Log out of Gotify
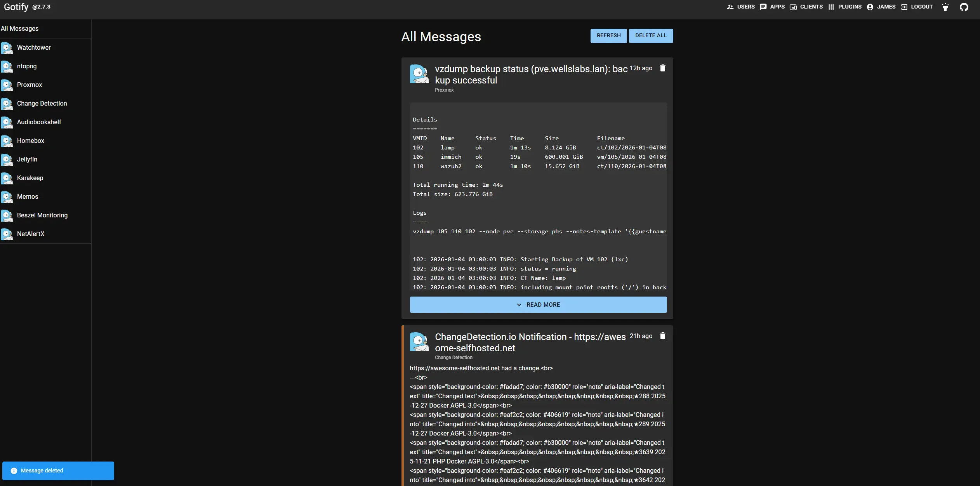 tap(917, 7)
